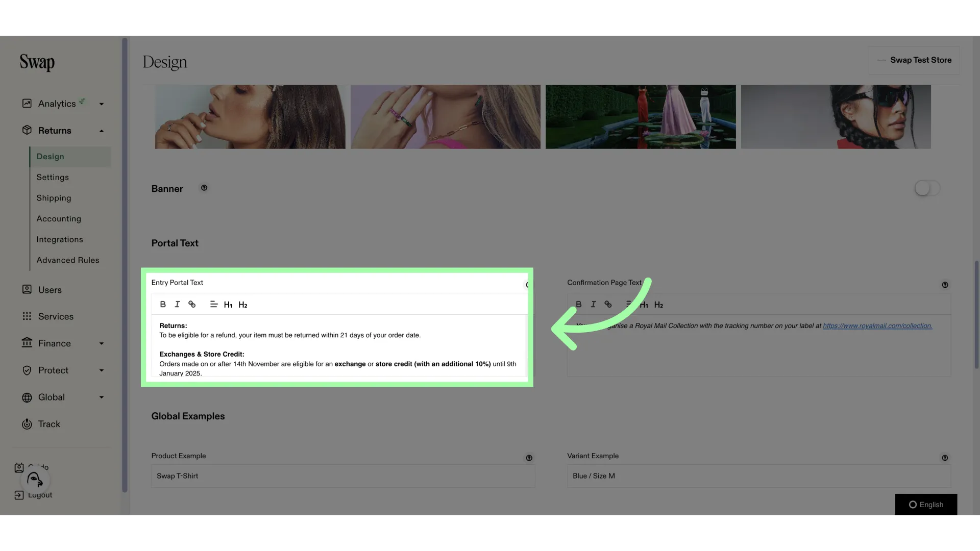The width and height of the screenshot is (980, 551).
Task: Click the Users icon in sidebar
Action: click(x=27, y=289)
